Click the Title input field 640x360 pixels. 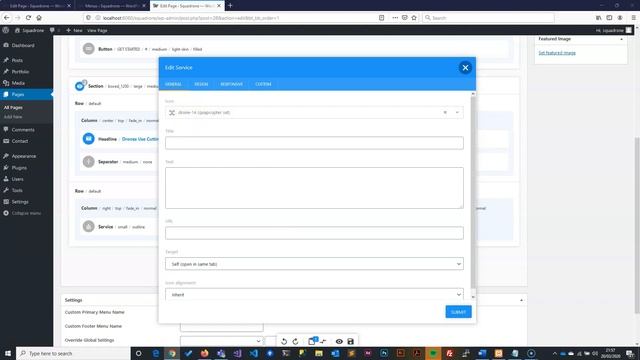click(314, 143)
